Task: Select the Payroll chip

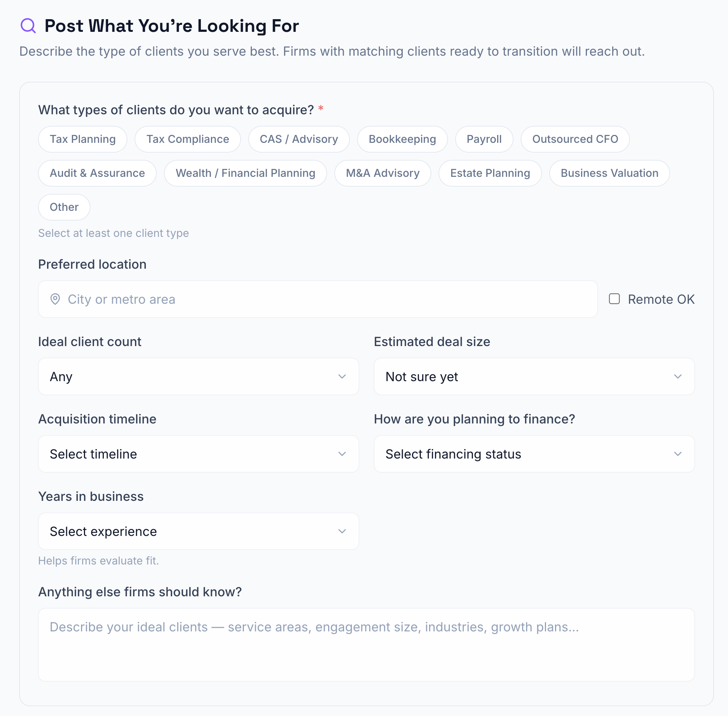Action: [483, 139]
